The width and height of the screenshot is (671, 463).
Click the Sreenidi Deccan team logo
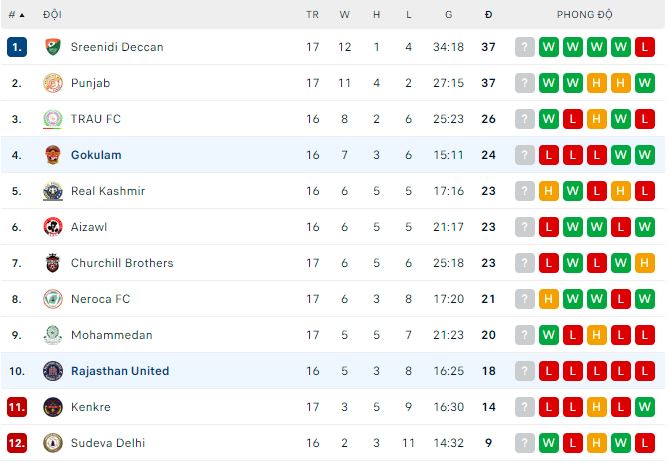[x=53, y=47]
